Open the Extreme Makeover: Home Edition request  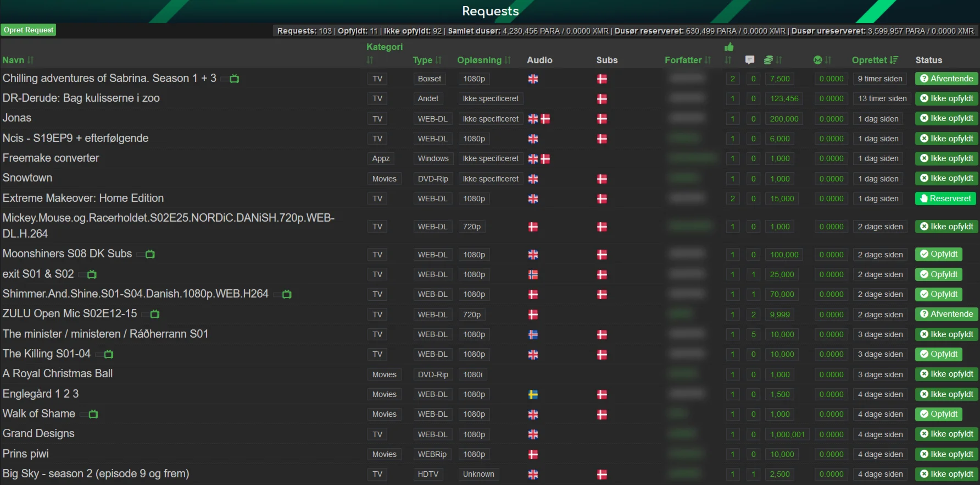tap(83, 198)
